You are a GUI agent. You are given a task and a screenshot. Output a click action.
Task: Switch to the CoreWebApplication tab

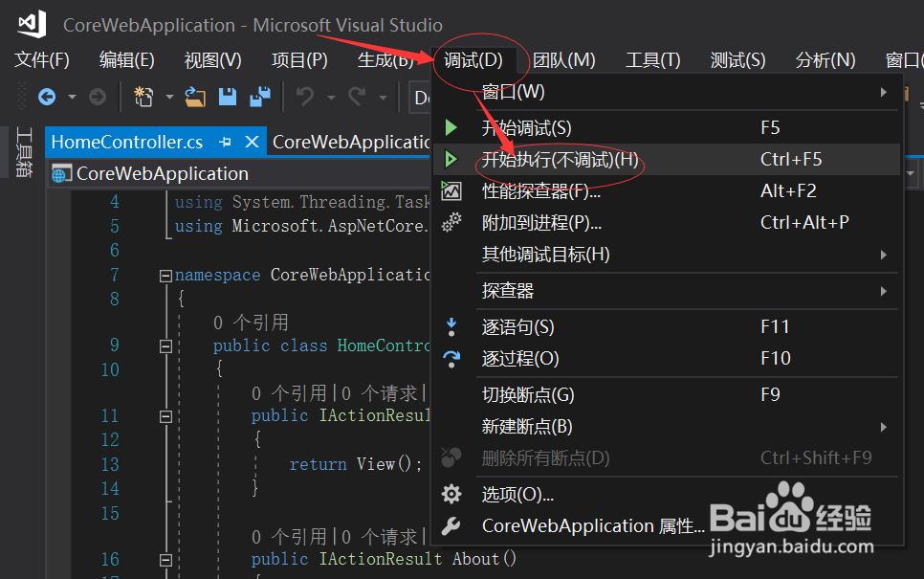(351, 142)
